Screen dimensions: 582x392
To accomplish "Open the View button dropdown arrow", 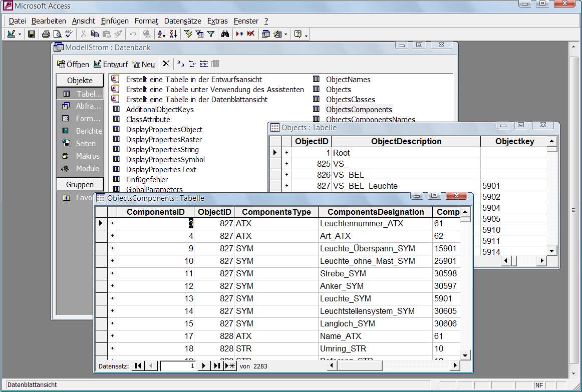I will 20,34.
